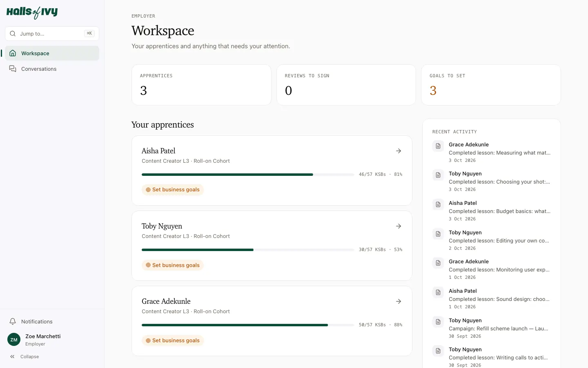Click document icon beside Budget basics activity
The width and height of the screenshot is (588, 368).
coord(438,204)
